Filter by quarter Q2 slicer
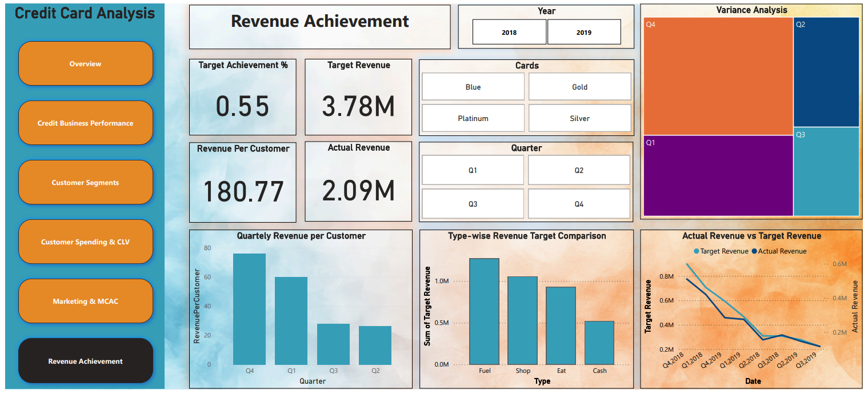Image resolution: width=868 pixels, height=394 pixels. [579, 170]
